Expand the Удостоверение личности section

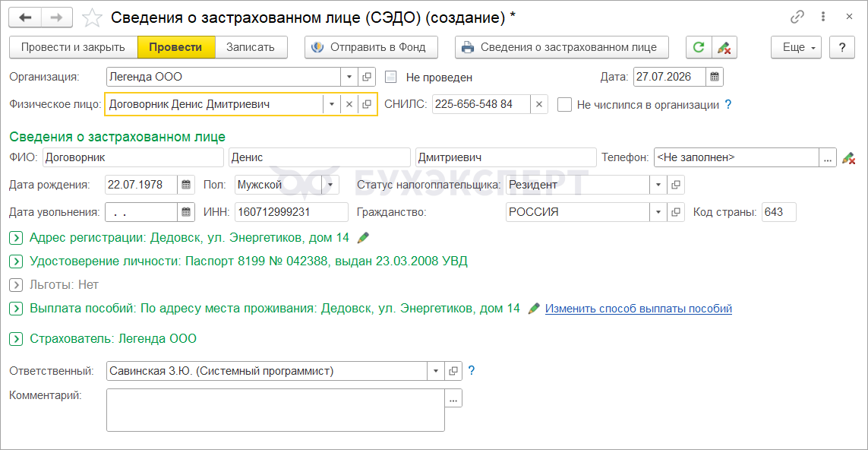[17, 261]
